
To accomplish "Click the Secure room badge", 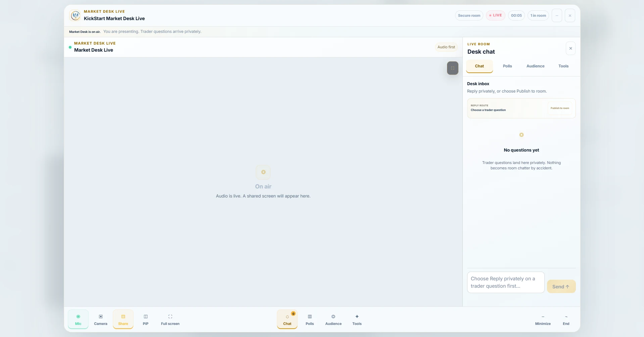I will [469, 15].
